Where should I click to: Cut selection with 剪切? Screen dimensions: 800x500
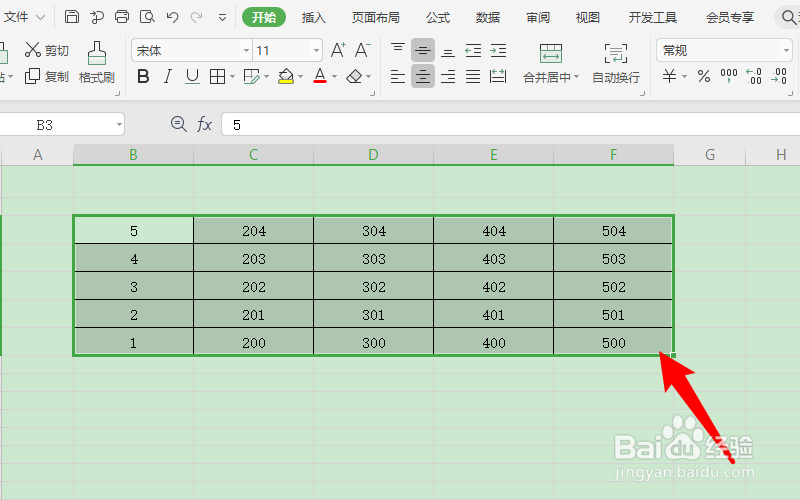(x=46, y=50)
